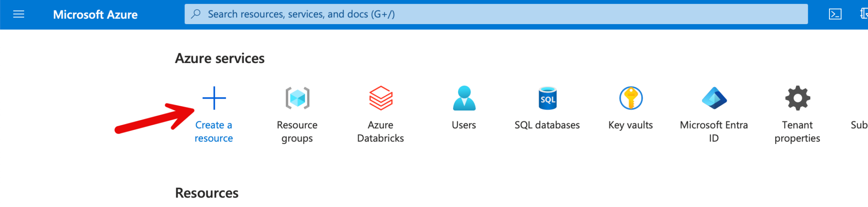This screenshot has width=868, height=207.
Task: Click the 'Azure Databricks' text label
Action: (381, 131)
